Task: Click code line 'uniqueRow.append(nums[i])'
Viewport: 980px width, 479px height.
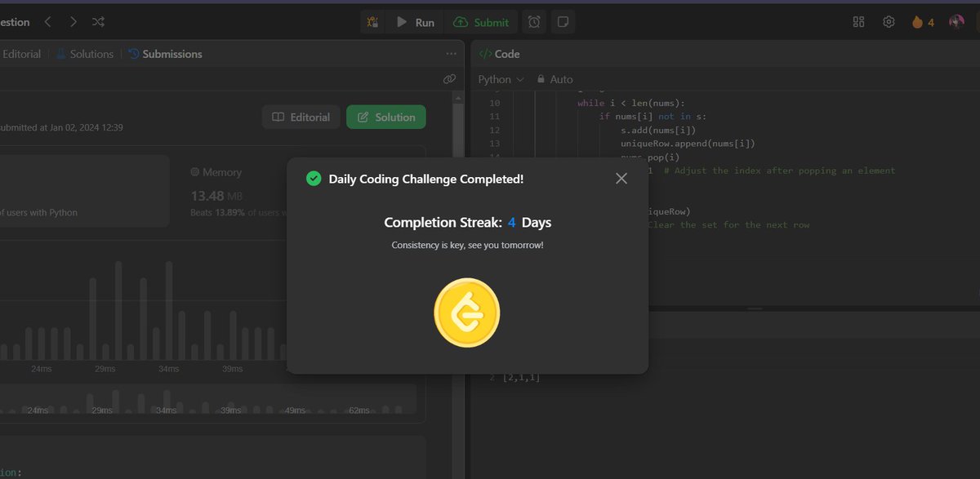Action: (688, 144)
